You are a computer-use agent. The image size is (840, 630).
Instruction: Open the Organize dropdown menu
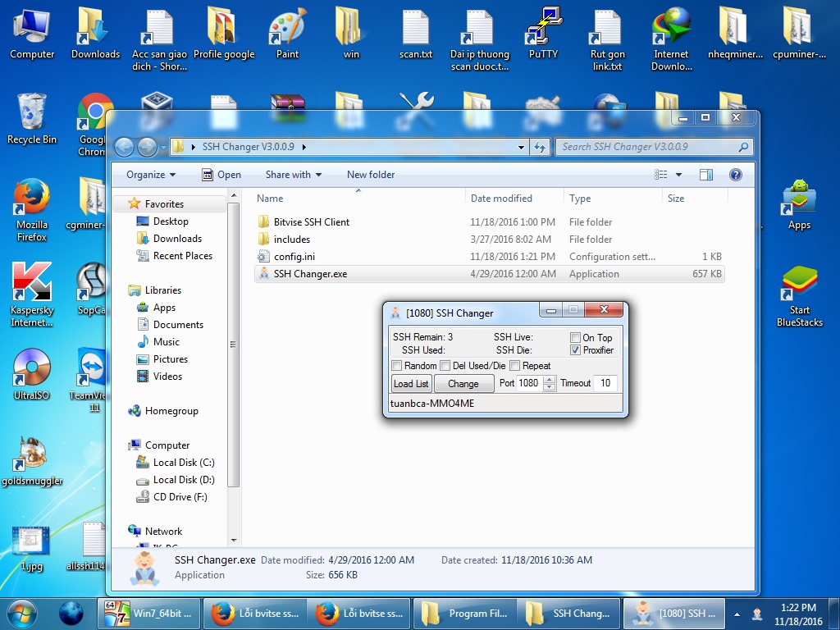pyautogui.click(x=151, y=175)
